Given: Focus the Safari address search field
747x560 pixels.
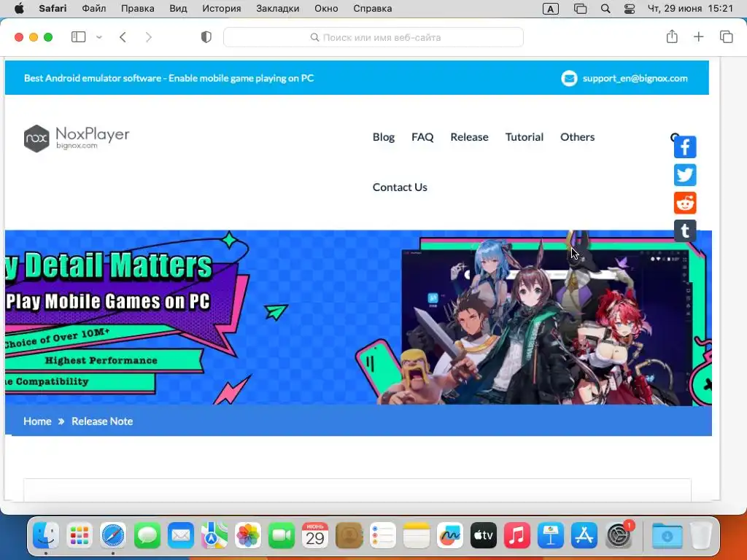Looking at the screenshot, I should pos(373,37).
